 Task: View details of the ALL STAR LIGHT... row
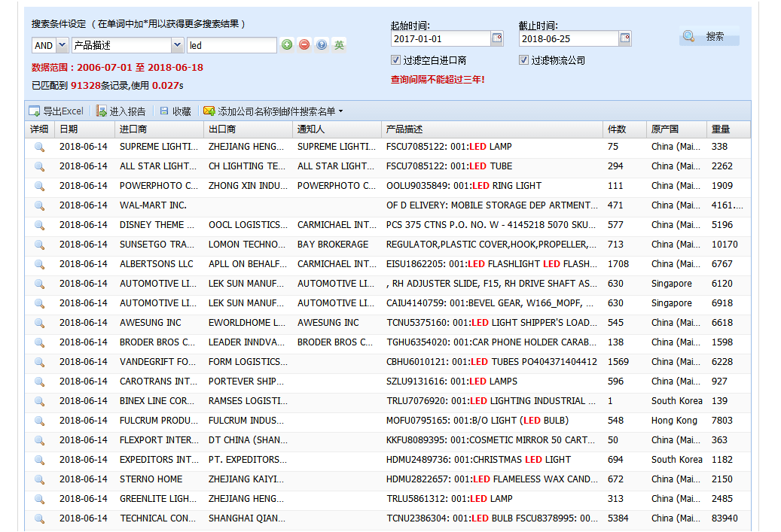[39, 166]
